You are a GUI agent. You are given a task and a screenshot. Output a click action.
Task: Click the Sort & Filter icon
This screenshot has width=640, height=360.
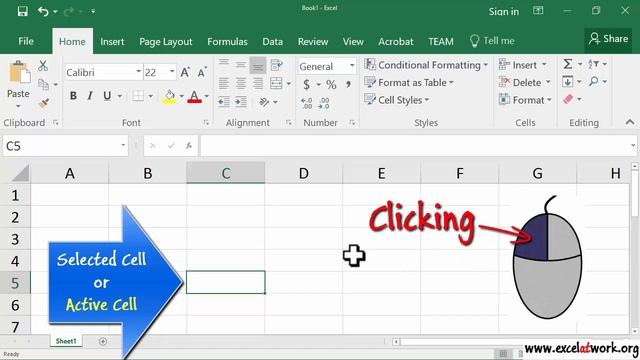593,64
